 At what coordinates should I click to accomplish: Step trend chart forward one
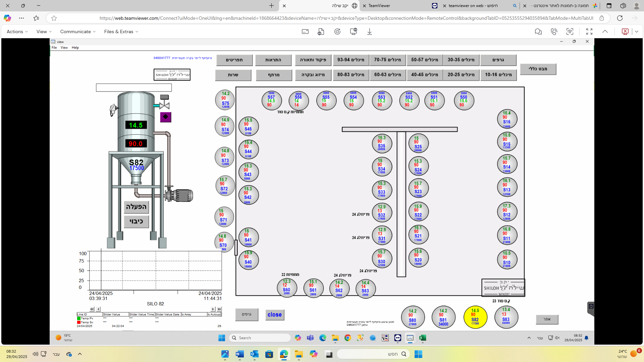tap(213, 309)
